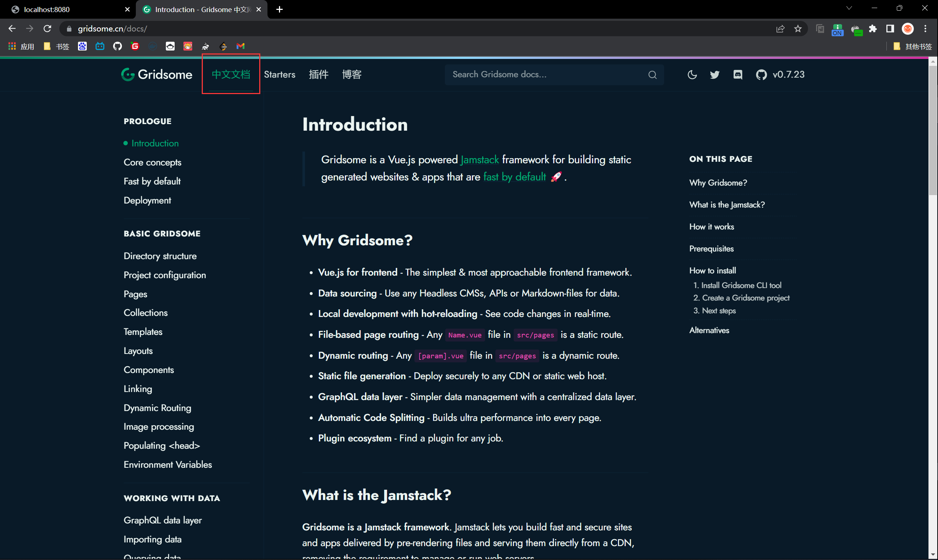938x560 pixels.
Task: Expand the tab search chevron
Action: click(849, 8)
